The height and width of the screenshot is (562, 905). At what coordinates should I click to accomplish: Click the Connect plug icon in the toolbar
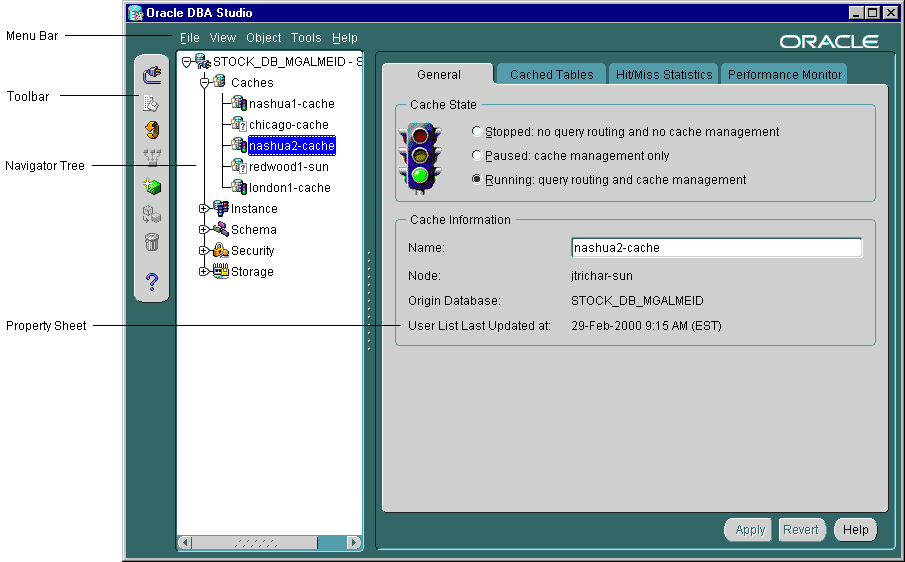coord(152,74)
